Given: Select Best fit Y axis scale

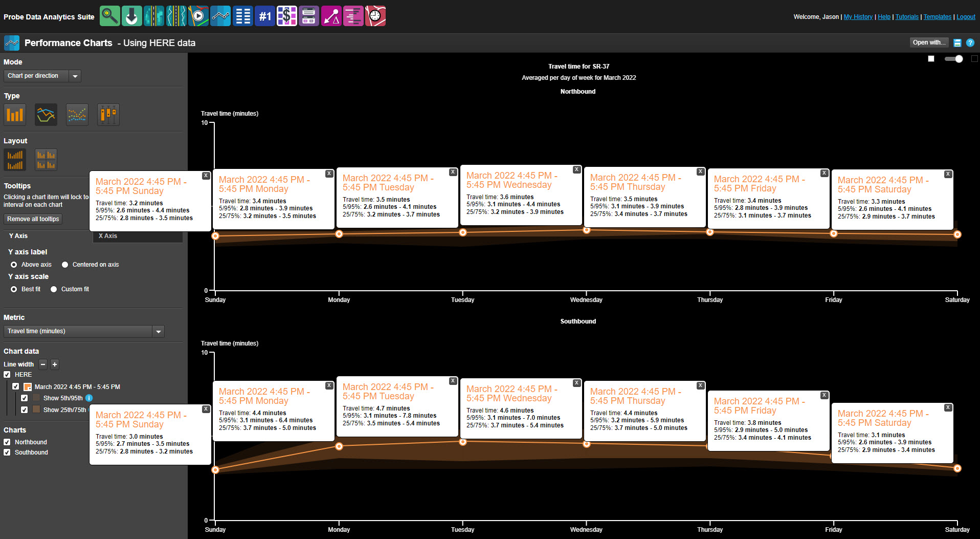Looking at the screenshot, I should 14,289.
